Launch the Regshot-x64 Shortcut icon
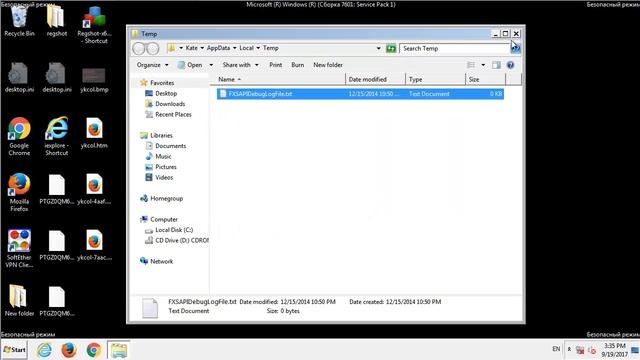Viewport: 640px width, 360px height. [94, 24]
